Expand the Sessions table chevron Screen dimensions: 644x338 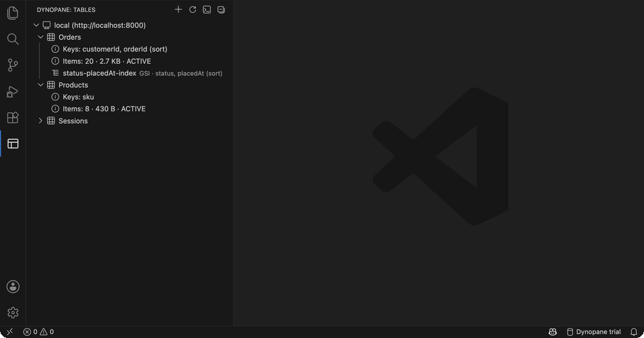40,121
